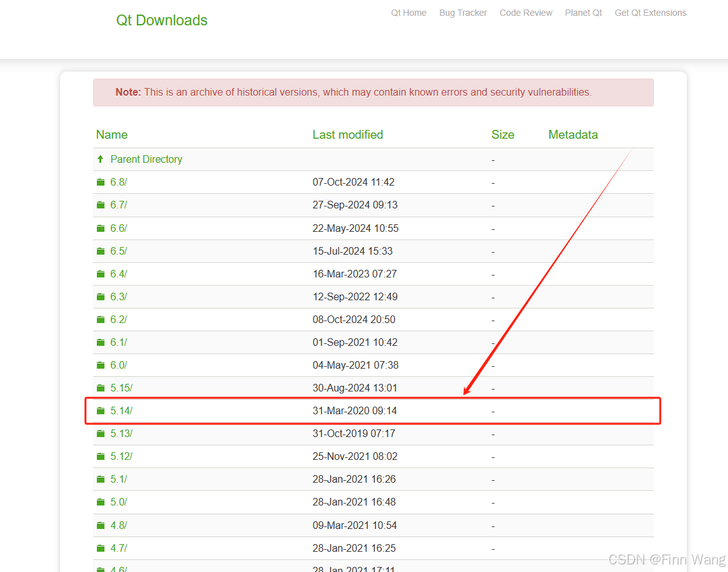Click the folder icon beside 5.12/
The height and width of the screenshot is (572, 728).
(x=101, y=456)
